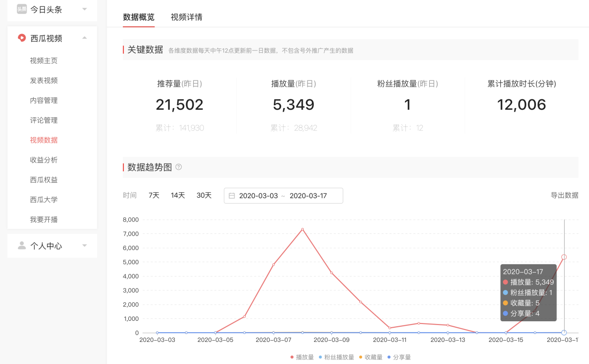Go to 收益分析 in the sidebar
The height and width of the screenshot is (364, 589).
[44, 159]
